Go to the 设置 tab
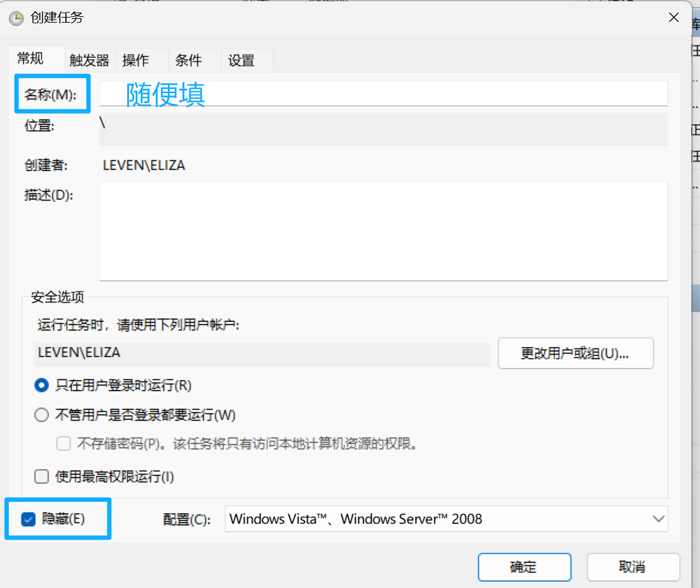 242,60
